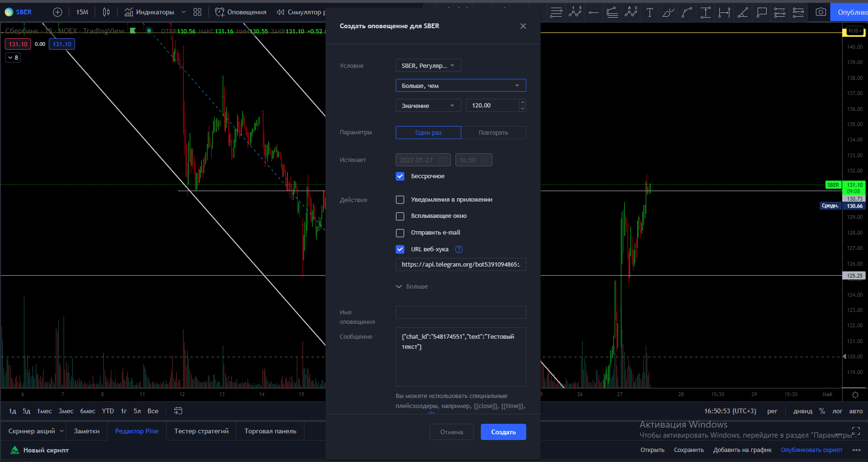Toggle авто auto scale

click(856, 411)
